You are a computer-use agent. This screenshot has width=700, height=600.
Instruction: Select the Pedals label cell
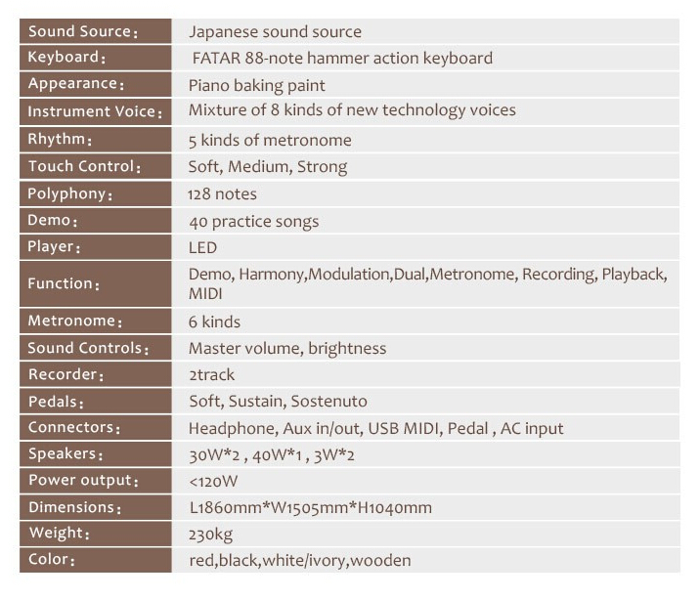pyautogui.click(x=56, y=402)
